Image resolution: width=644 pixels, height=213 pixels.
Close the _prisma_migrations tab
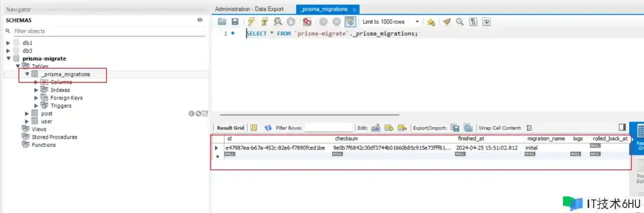click(x=354, y=10)
